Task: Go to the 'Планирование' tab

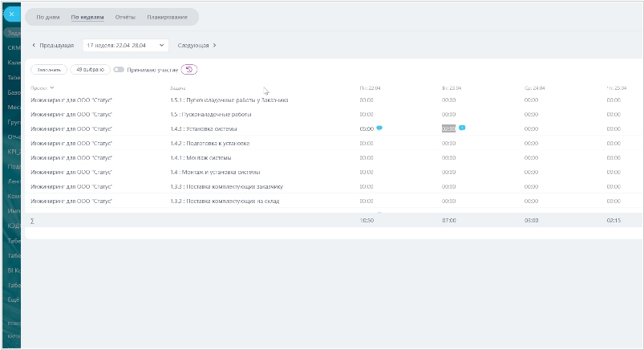Action: point(167,17)
